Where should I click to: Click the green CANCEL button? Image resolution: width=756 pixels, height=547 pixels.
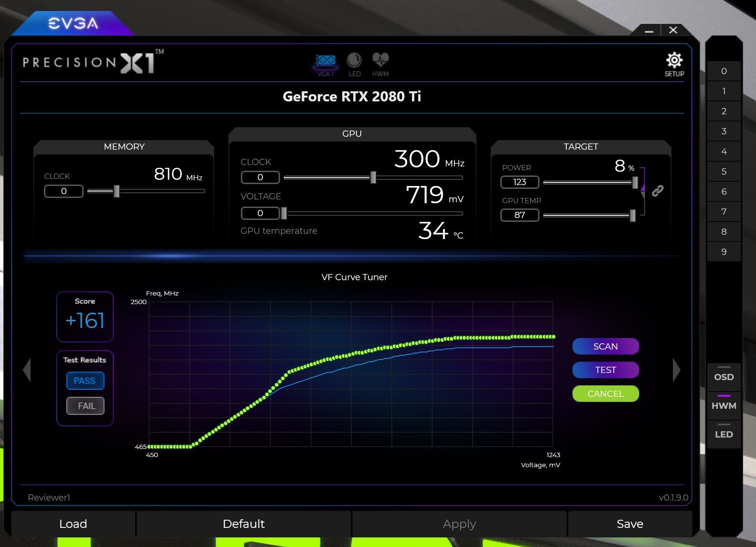click(605, 394)
